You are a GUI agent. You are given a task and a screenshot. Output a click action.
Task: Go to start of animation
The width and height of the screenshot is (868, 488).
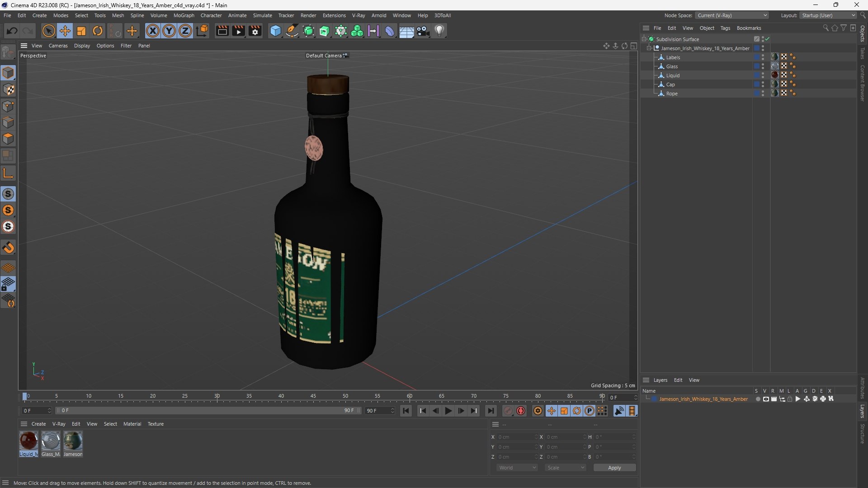pos(406,411)
